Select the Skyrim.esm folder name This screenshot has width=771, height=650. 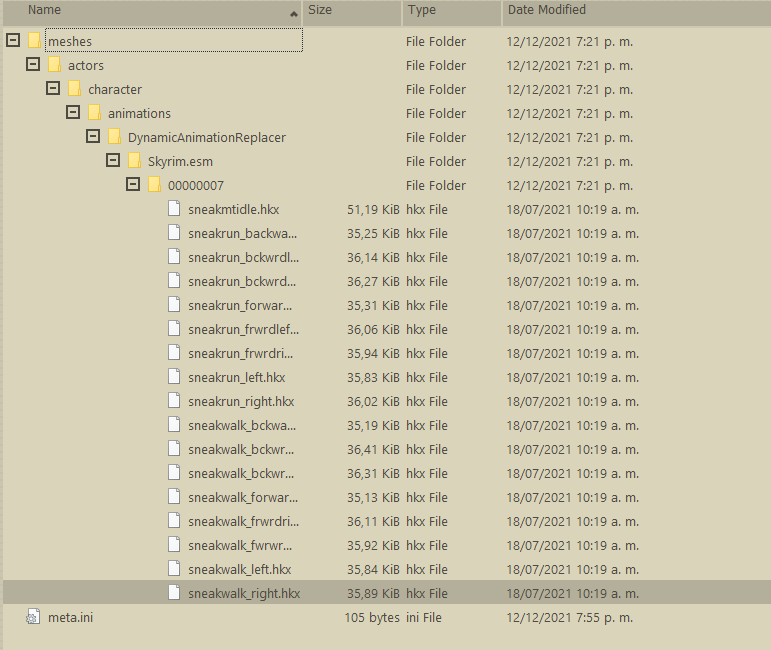180,162
